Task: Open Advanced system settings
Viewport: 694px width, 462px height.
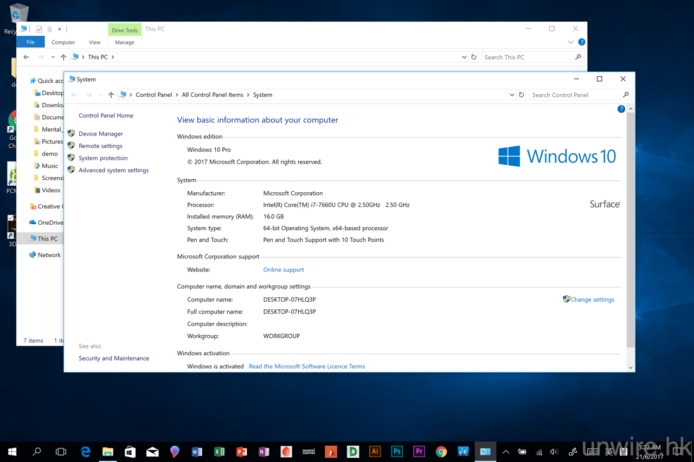Action: 113,170
